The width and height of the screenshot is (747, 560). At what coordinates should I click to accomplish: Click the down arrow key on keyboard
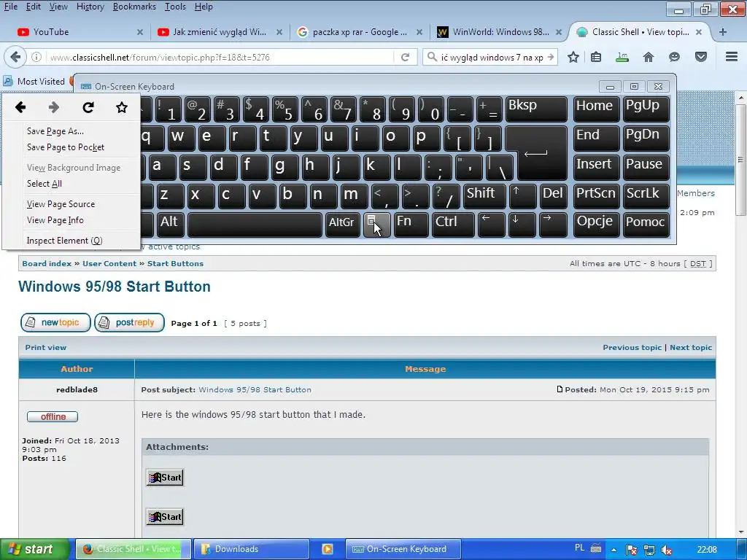tap(522, 225)
